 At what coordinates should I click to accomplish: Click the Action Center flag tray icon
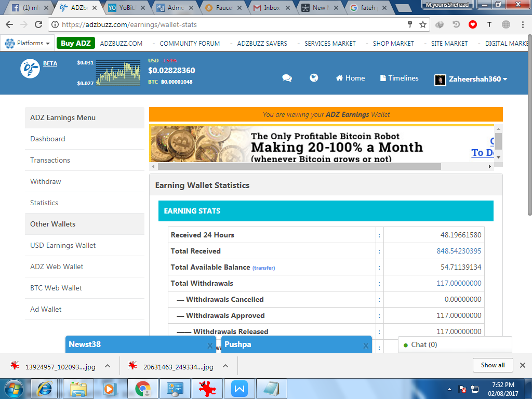click(462, 389)
